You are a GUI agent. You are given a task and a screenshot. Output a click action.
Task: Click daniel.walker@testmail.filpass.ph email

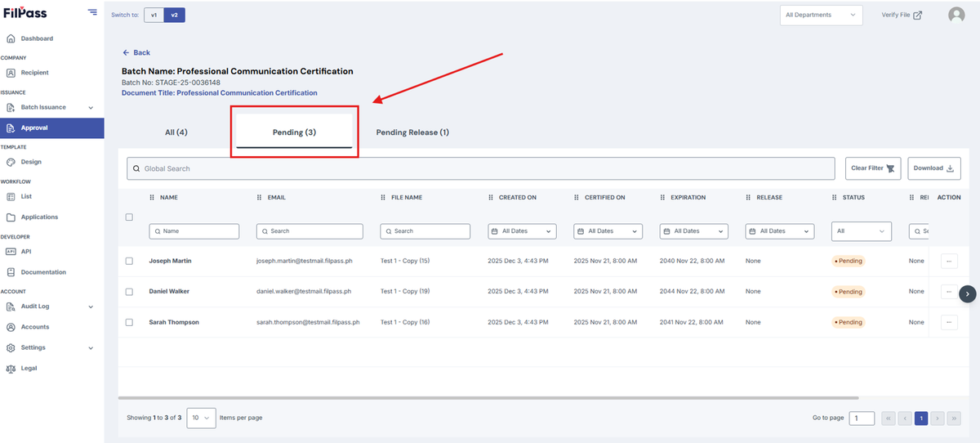point(304,291)
